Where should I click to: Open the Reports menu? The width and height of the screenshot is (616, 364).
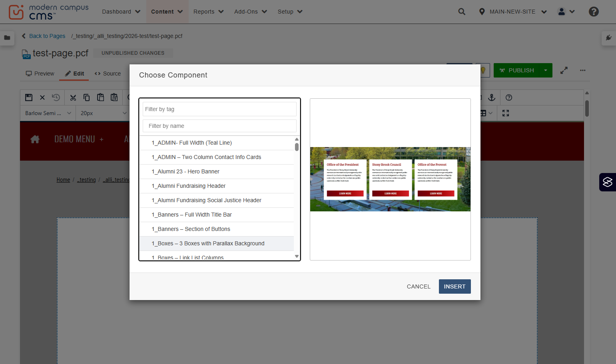[x=208, y=12]
